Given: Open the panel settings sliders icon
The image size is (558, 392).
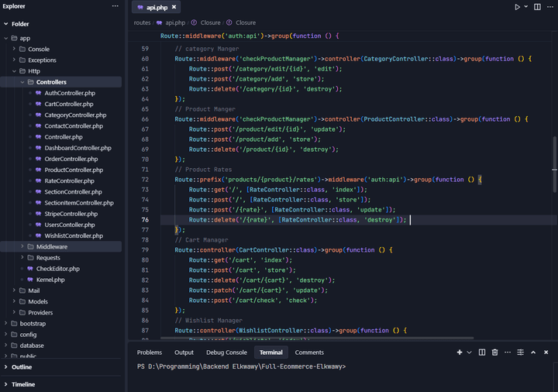Looking at the screenshot, I should coord(520,352).
